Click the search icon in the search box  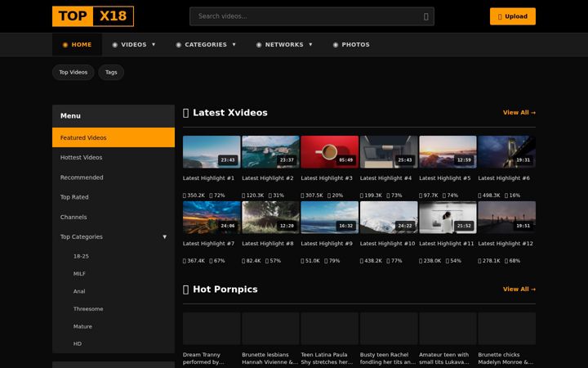point(426,16)
